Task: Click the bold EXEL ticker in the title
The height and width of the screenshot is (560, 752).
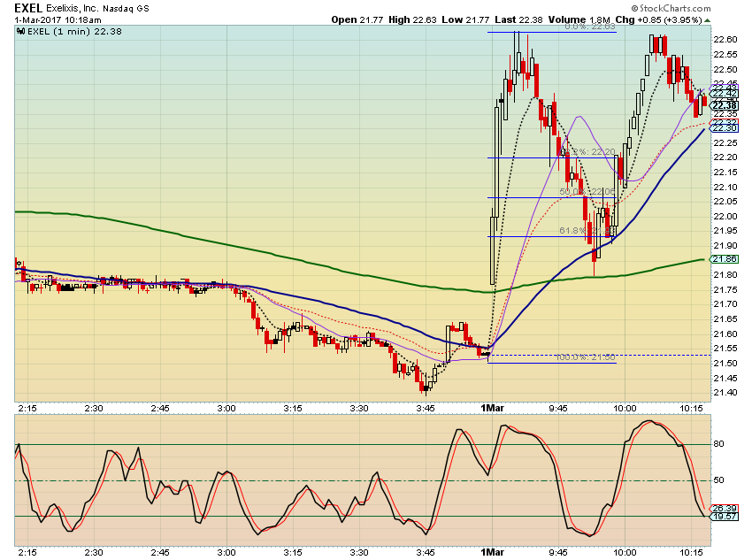Action: click(x=28, y=8)
